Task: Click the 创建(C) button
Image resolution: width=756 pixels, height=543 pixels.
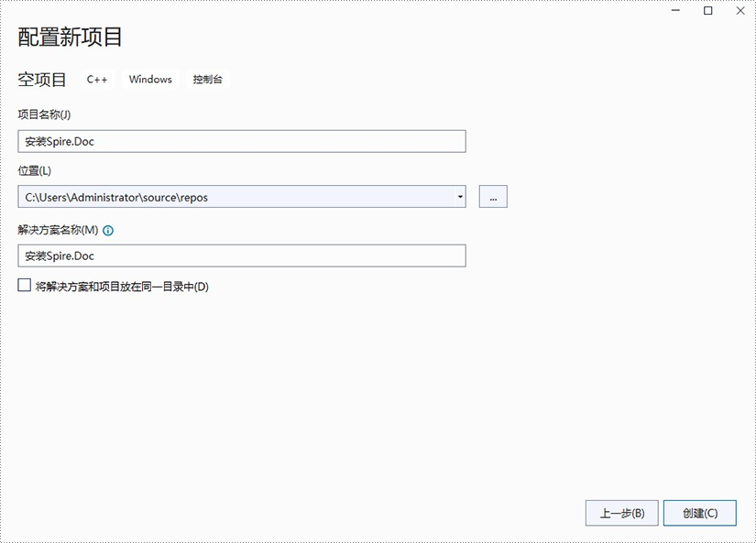Action: [699, 513]
